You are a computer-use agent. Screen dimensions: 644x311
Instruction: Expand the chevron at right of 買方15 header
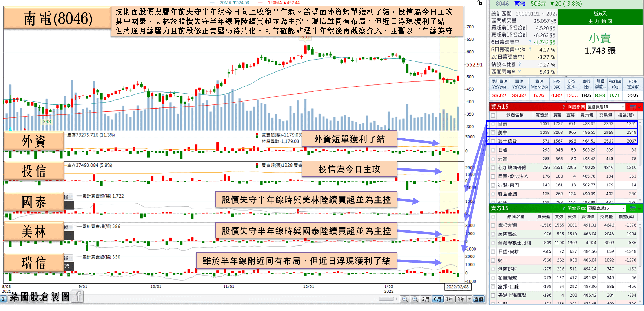point(639,107)
